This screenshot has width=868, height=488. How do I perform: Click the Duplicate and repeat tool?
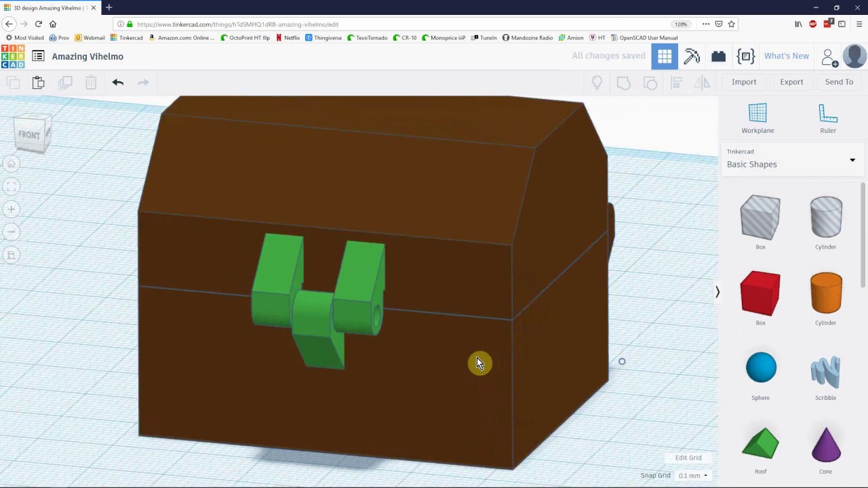click(x=65, y=83)
